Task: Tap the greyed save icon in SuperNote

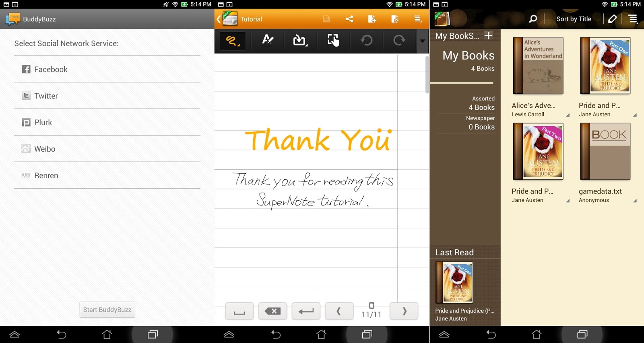Action: [326, 19]
